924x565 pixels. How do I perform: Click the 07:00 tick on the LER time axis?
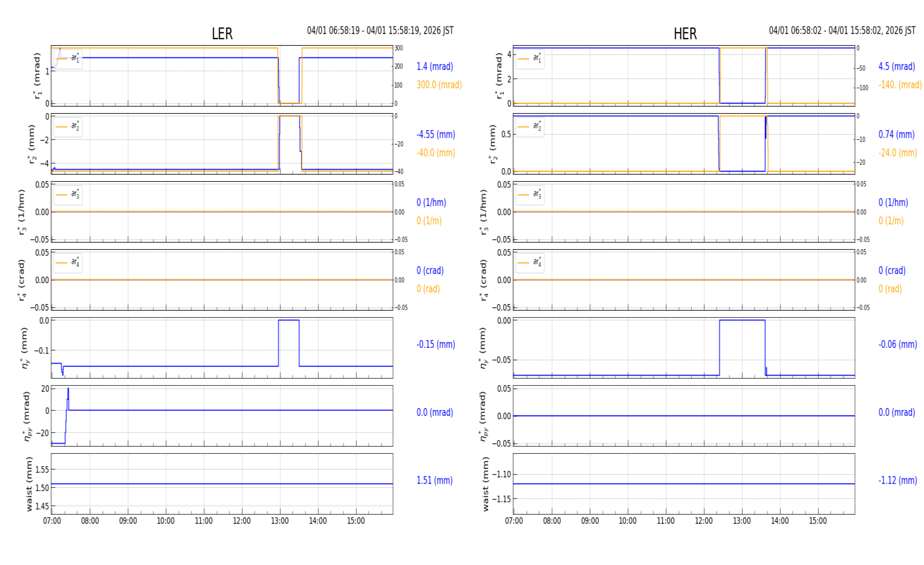tap(52, 521)
